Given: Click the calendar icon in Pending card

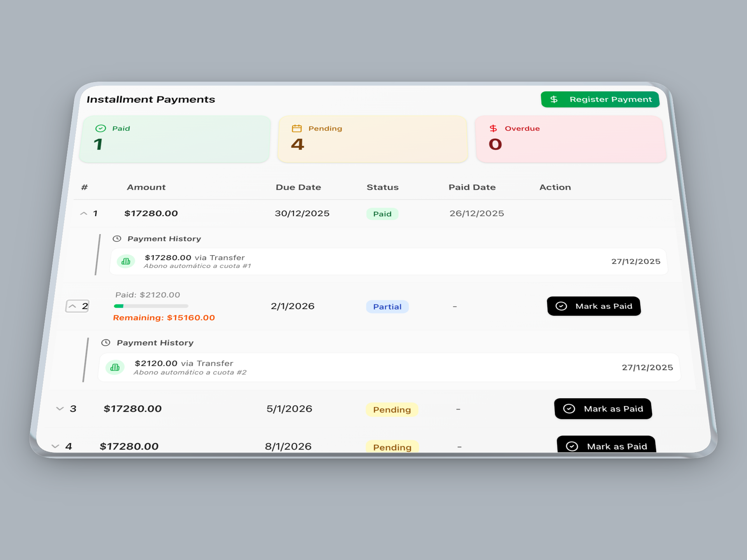Looking at the screenshot, I should pyautogui.click(x=297, y=128).
